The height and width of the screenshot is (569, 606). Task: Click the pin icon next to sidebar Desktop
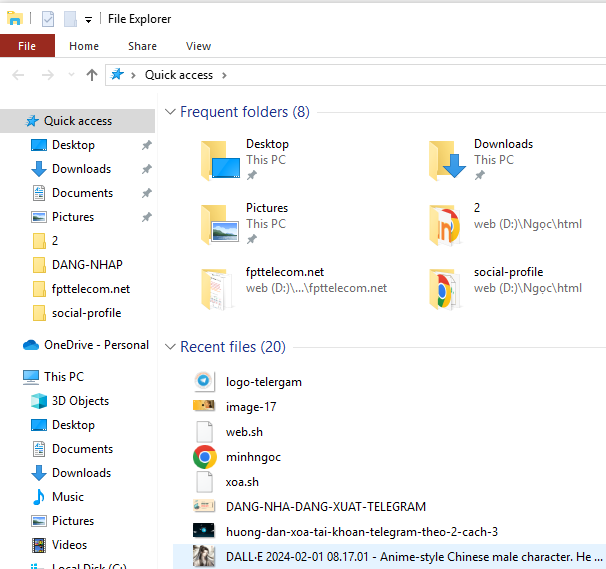pos(146,145)
